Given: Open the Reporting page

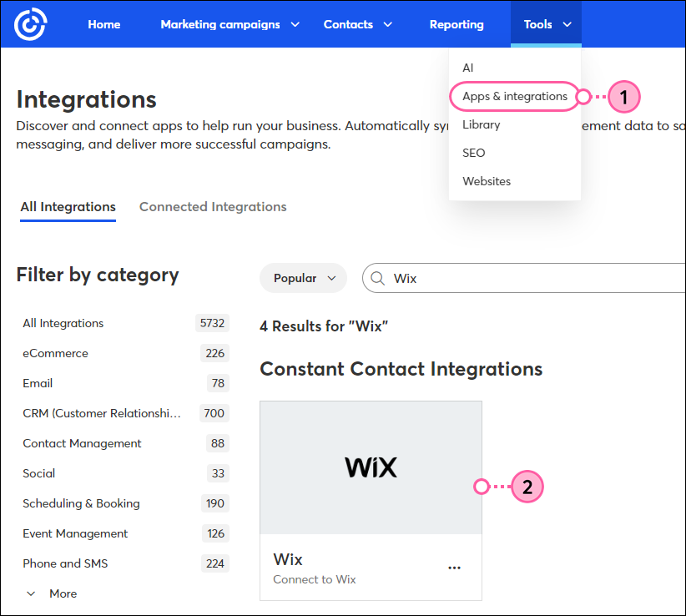Looking at the screenshot, I should (x=456, y=24).
